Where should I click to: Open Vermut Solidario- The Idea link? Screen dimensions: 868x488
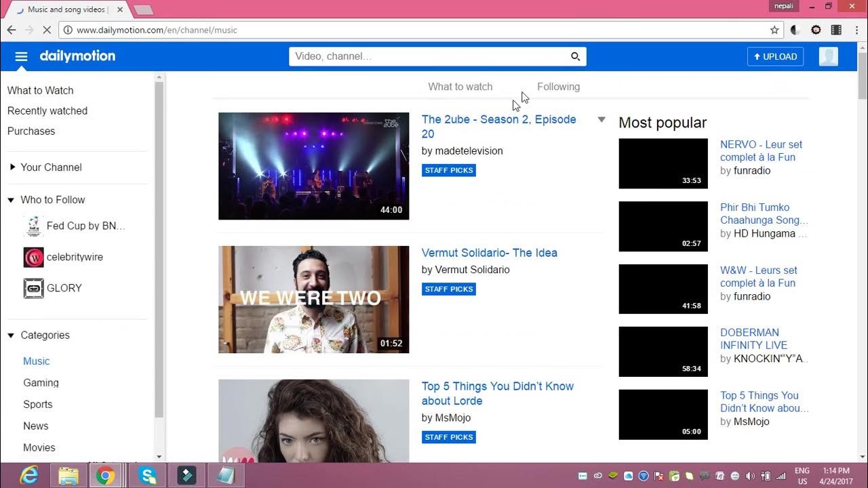489,253
